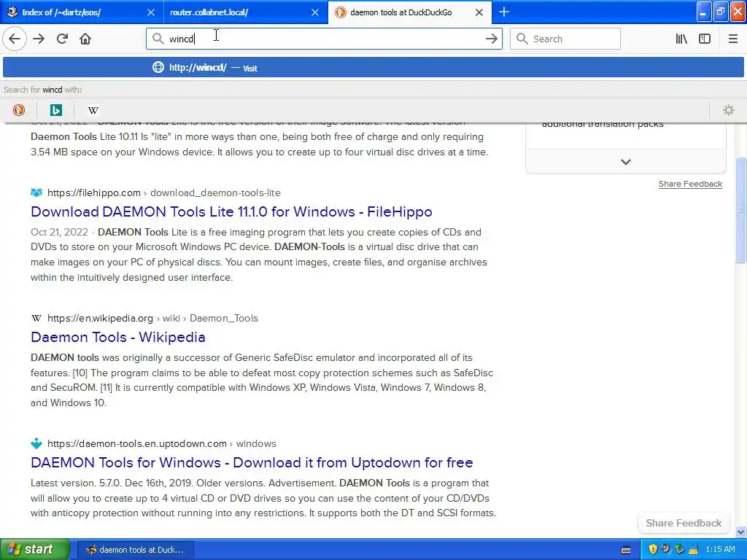The width and height of the screenshot is (747, 560).
Task: Visit http://wincd/ suggestion
Action: 373,68
